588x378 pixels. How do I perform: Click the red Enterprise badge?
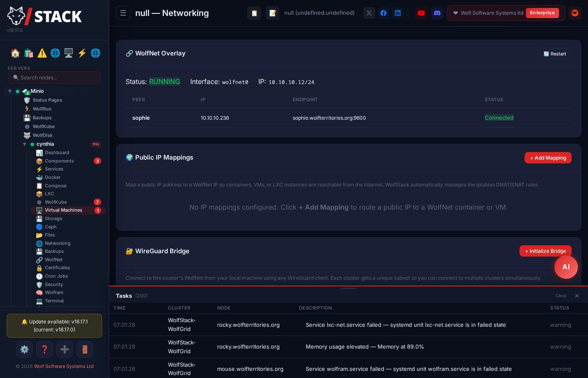[x=542, y=13]
